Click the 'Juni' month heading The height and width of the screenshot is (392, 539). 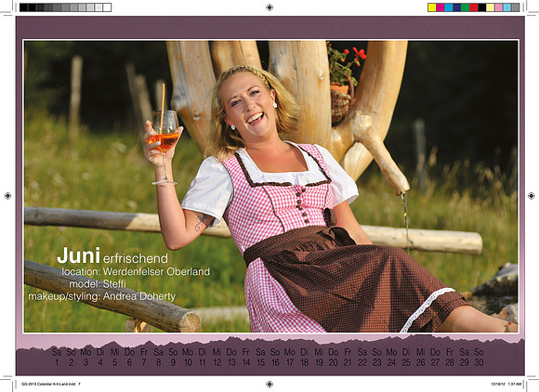coord(79,255)
